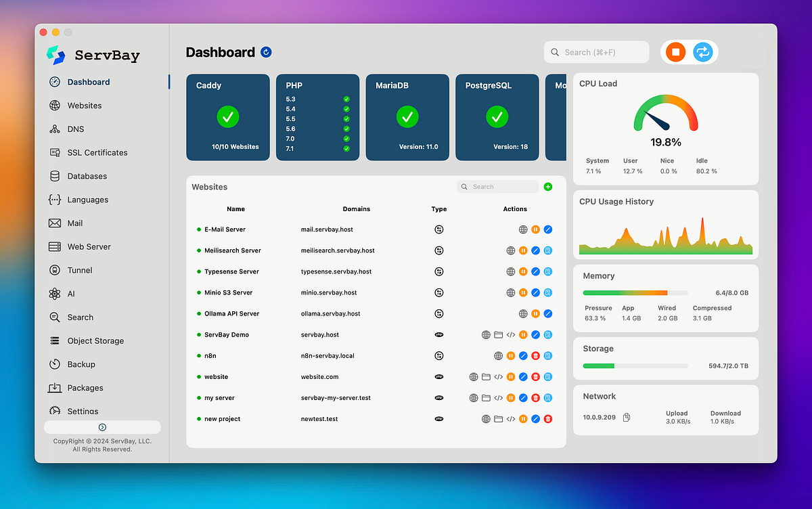Add a new website with the green plus button
The height and width of the screenshot is (509, 812).
click(x=548, y=186)
